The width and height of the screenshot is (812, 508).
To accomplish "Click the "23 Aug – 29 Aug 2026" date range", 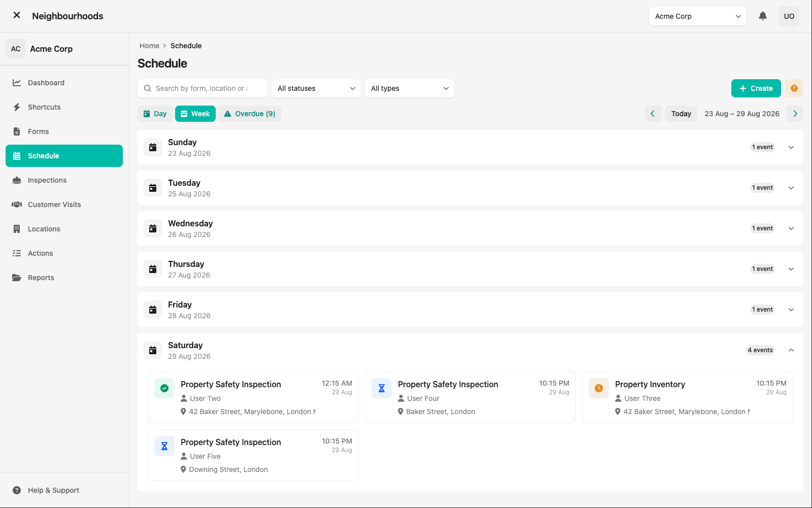I will pos(742,114).
